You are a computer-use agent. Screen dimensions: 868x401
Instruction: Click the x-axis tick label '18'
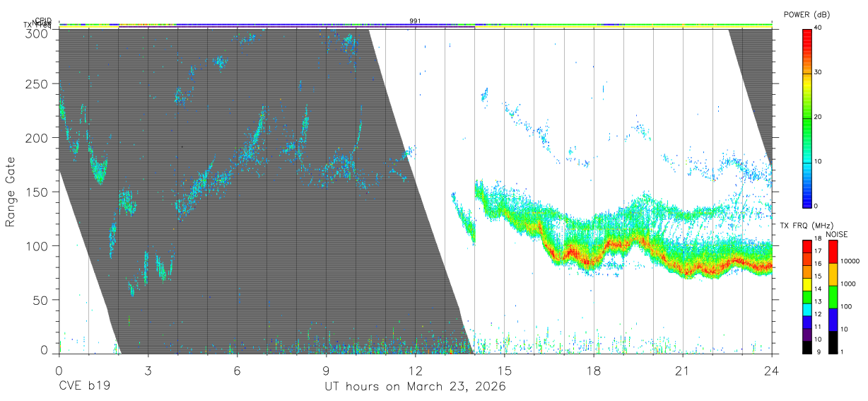click(594, 371)
